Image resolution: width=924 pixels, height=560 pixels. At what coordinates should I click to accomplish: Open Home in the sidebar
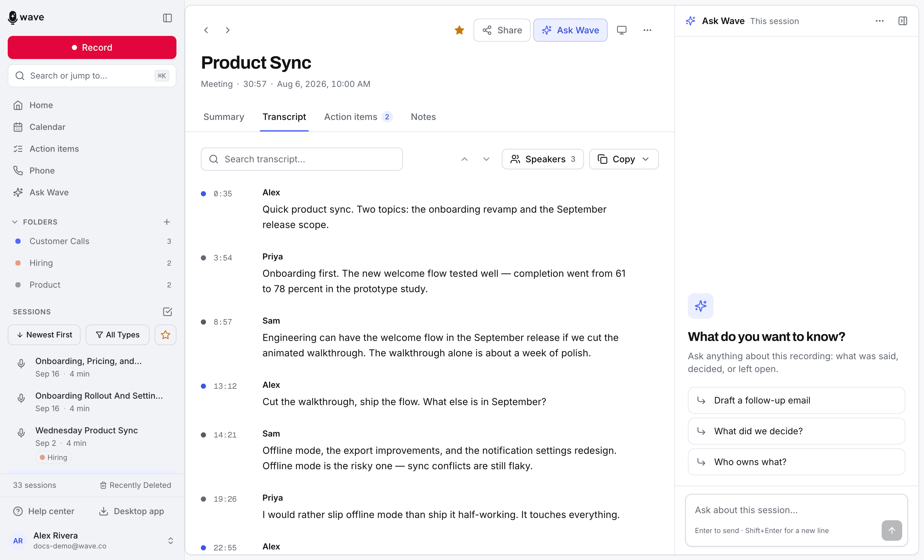[x=92, y=105]
